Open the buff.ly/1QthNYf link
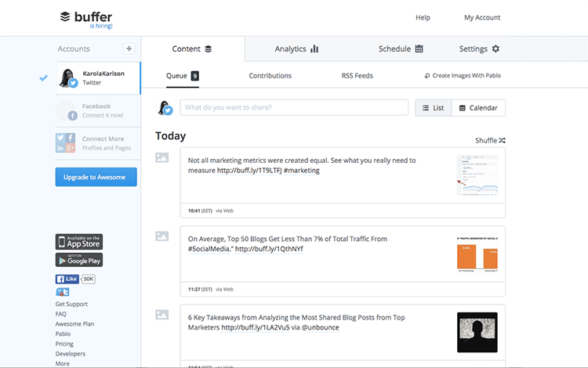The image size is (588, 368). pos(269,249)
